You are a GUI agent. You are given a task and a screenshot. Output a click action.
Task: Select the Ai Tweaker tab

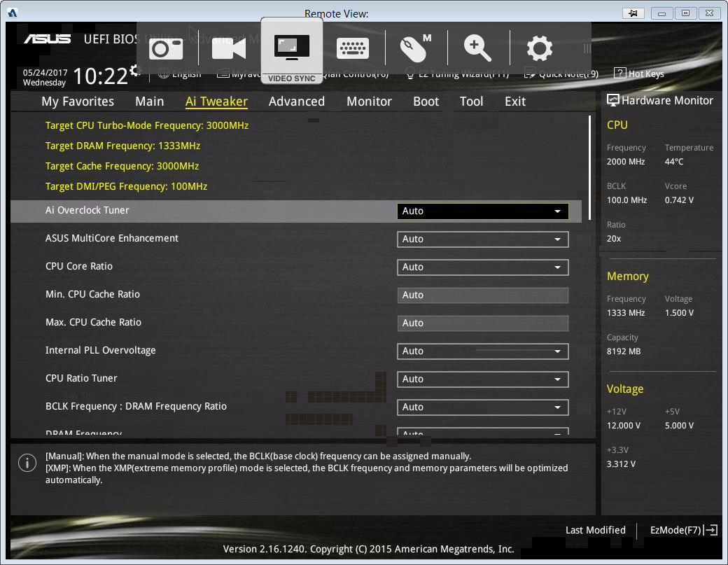(x=216, y=102)
